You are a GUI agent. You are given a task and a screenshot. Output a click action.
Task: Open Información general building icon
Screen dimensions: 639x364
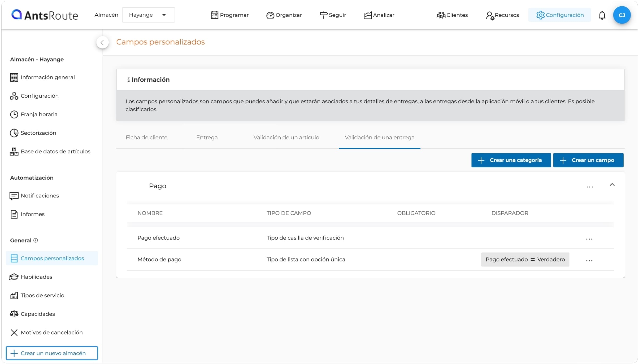14,77
